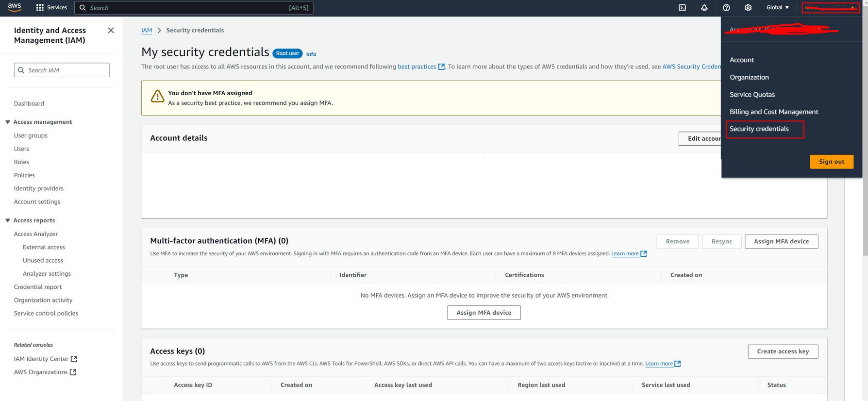Open console settings gear icon

748,8
